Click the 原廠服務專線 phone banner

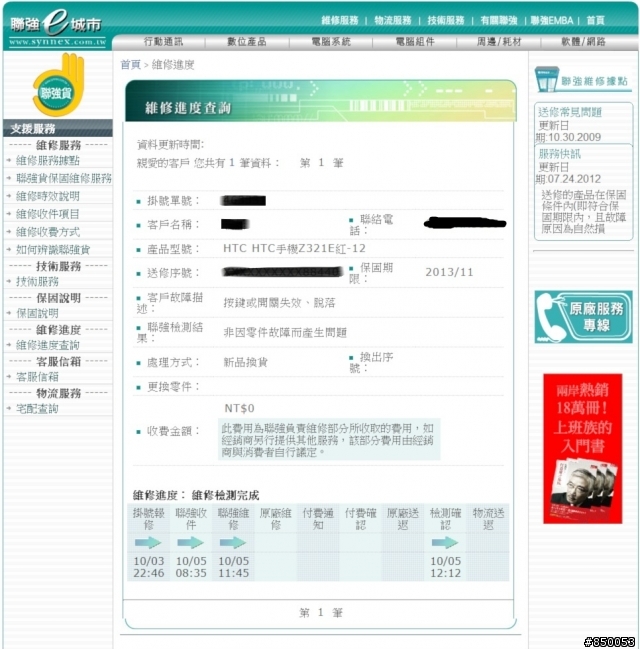click(583, 317)
